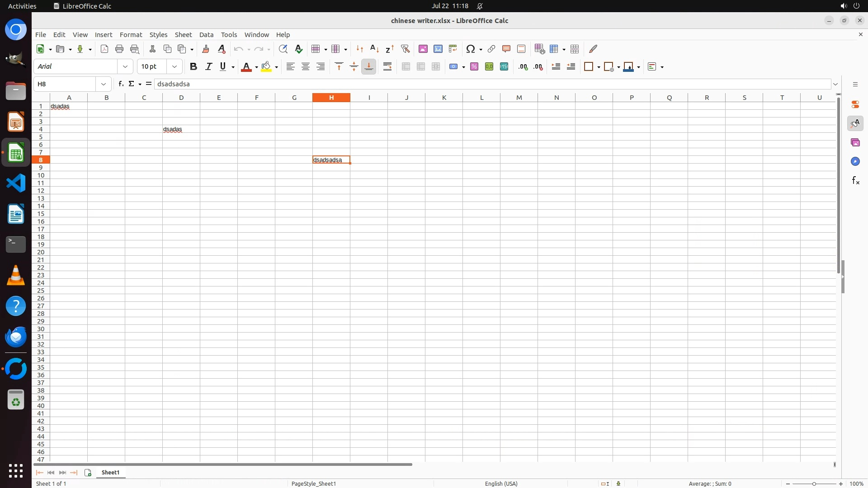Click the Insert Special Character icon
The width and height of the screenshot is (868, 488).
tap(471, 49)
